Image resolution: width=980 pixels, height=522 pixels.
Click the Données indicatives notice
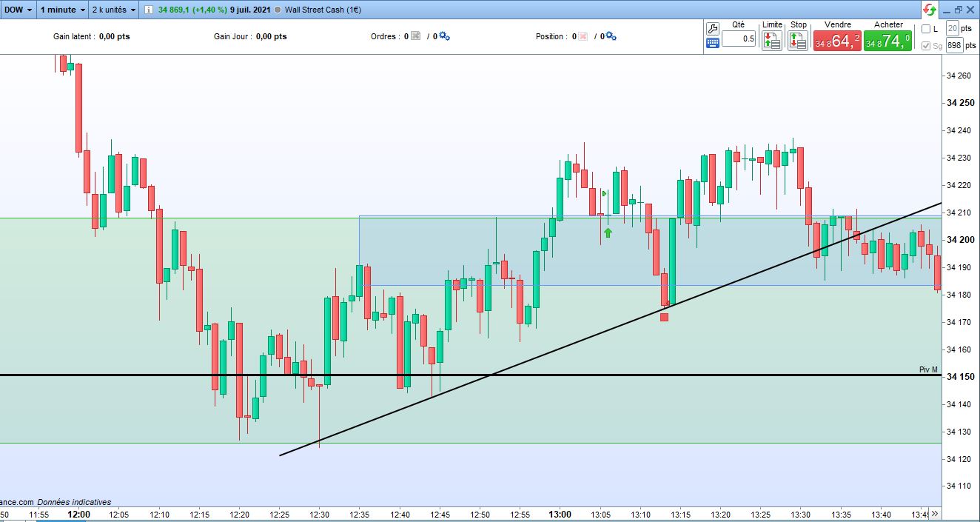pos(74,502)
